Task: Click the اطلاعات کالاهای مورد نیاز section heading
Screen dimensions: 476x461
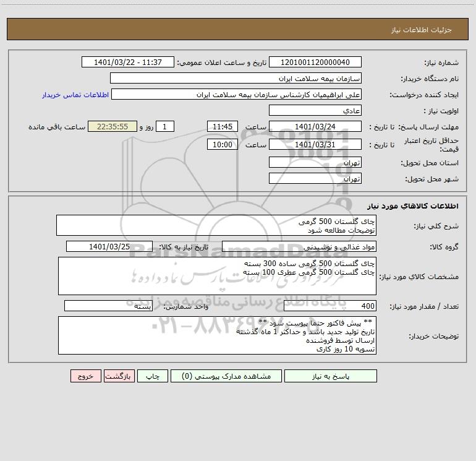Action: tap(412, 205)
